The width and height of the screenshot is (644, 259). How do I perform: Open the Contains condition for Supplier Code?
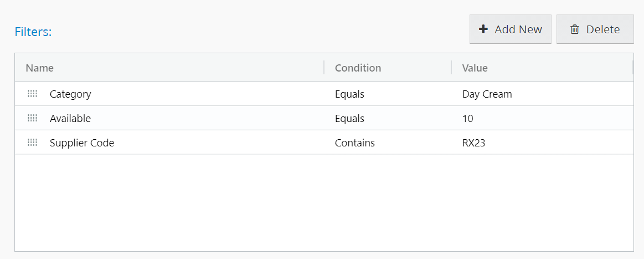tap(355, 143)
